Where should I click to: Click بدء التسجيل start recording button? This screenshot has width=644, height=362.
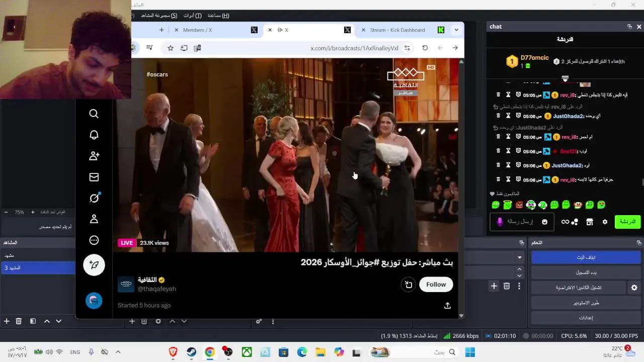[586, 273]
